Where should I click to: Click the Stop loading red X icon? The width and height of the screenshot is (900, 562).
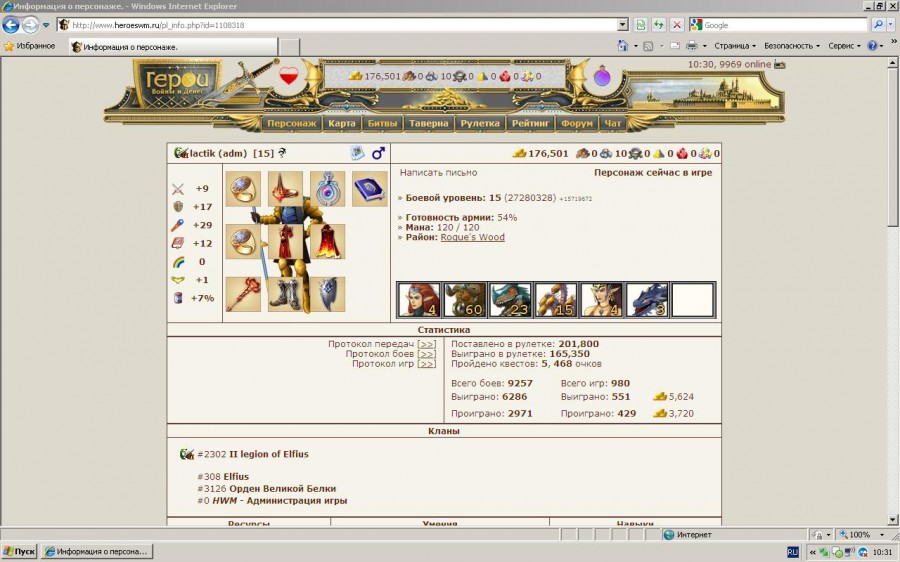click(x=677, y=25)
